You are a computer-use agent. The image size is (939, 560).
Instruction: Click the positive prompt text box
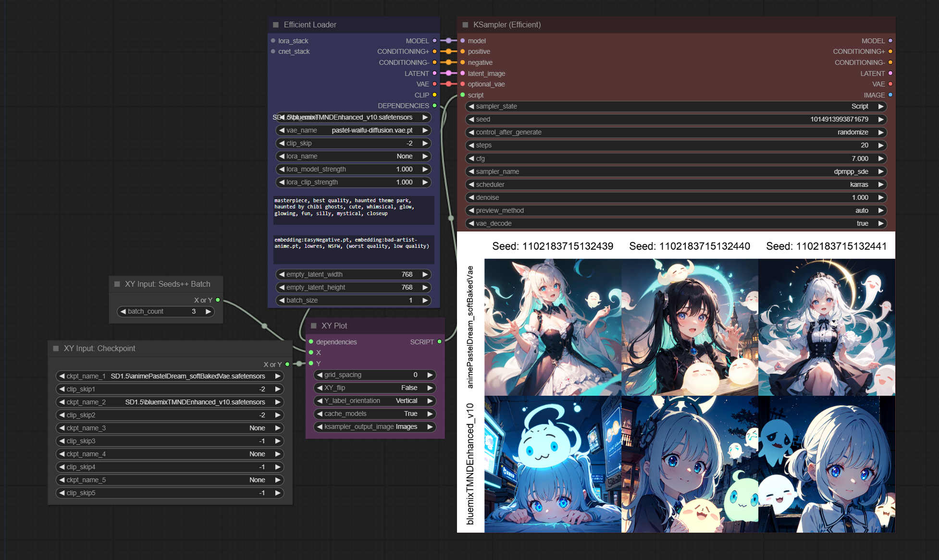[353, 210]
